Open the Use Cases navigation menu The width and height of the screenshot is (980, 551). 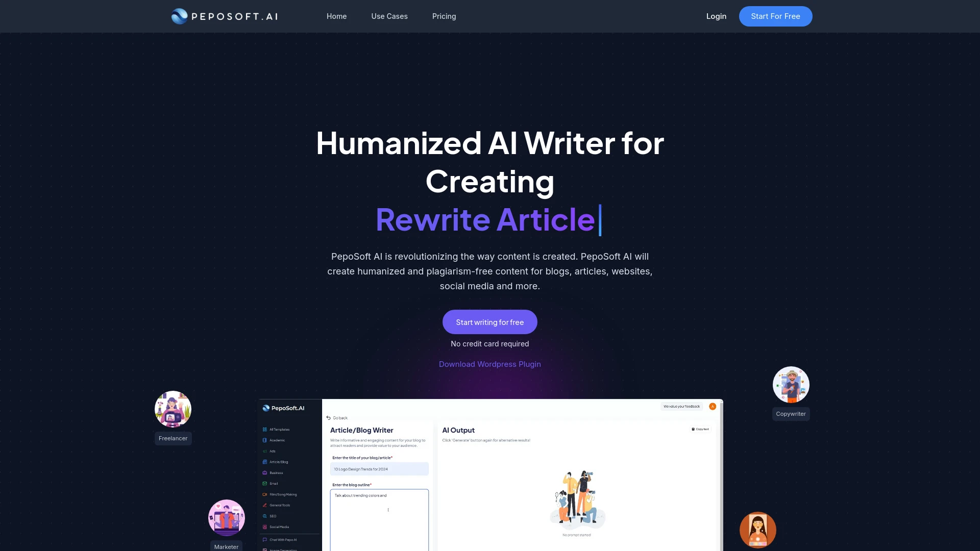(x=390, y=16)
